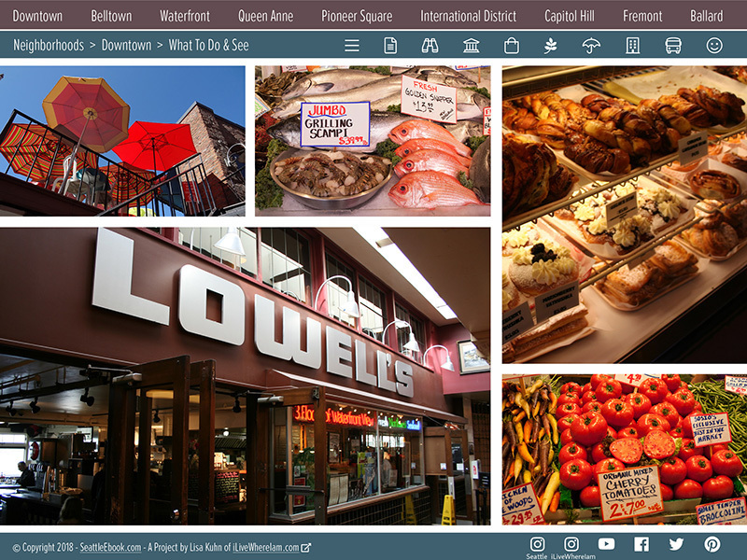Open the Lowell's restaurant sign photo
Image resolution: width=747 pixels, height=560 pixels.
[245, 376]
